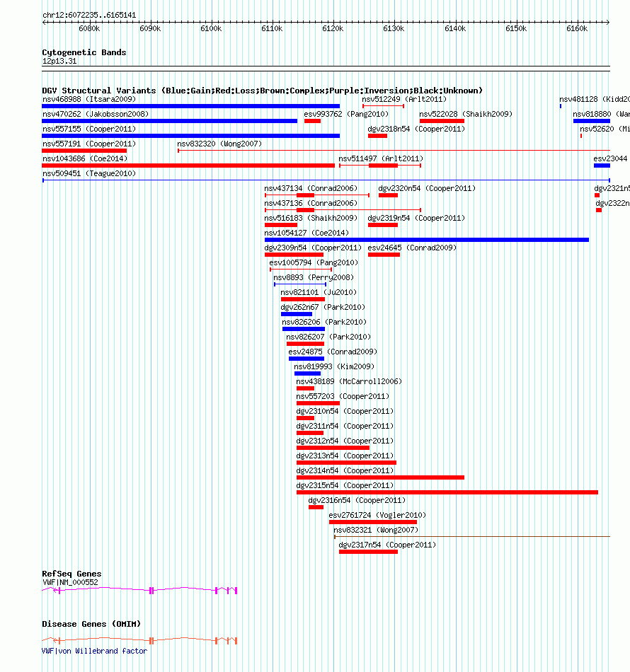Click the 12p13.31 band label
This screenshot has width=630, height=672.
pos(59,62)
